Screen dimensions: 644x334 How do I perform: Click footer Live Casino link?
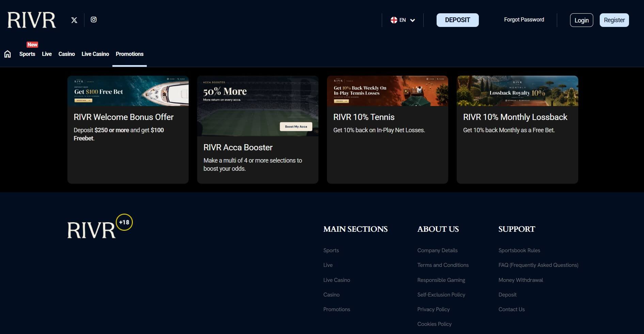pyautogui.click(x=336, y=280)
